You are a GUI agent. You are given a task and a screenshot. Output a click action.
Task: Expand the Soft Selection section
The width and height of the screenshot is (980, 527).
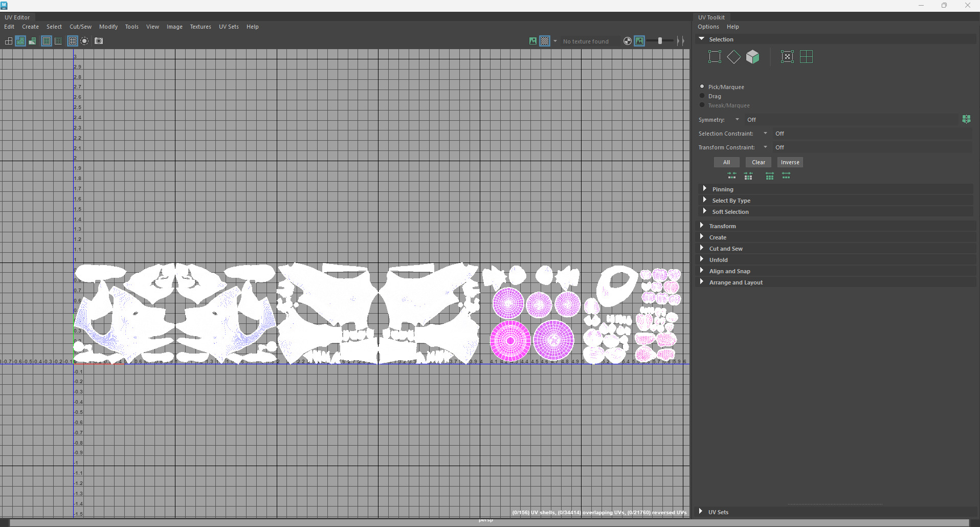tap(836, 212)
